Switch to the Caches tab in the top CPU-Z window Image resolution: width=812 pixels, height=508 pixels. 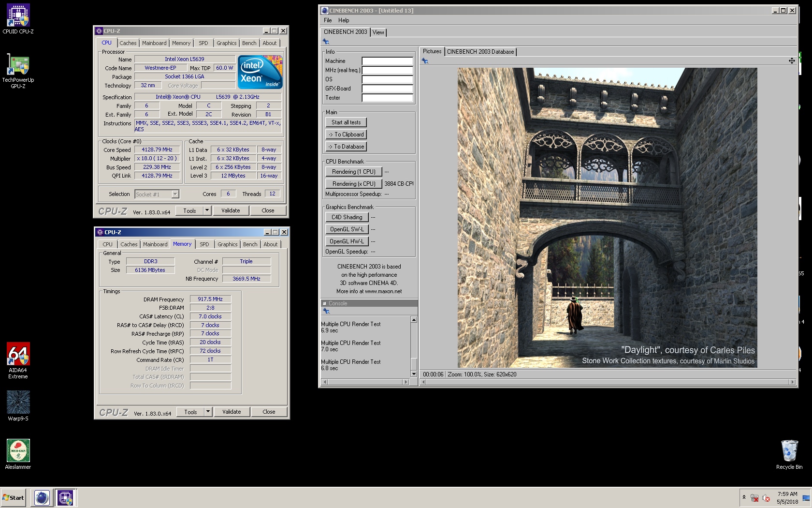[128, 43]
